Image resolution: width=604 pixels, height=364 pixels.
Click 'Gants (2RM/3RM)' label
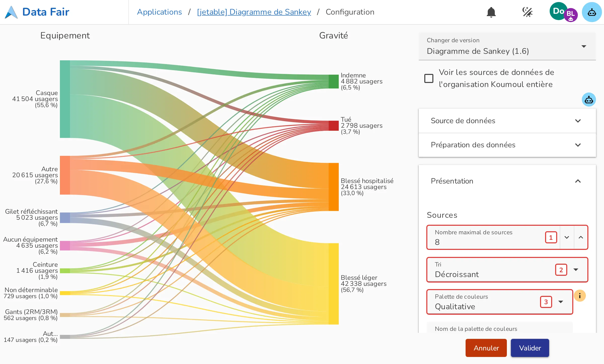tap(31, 312)
